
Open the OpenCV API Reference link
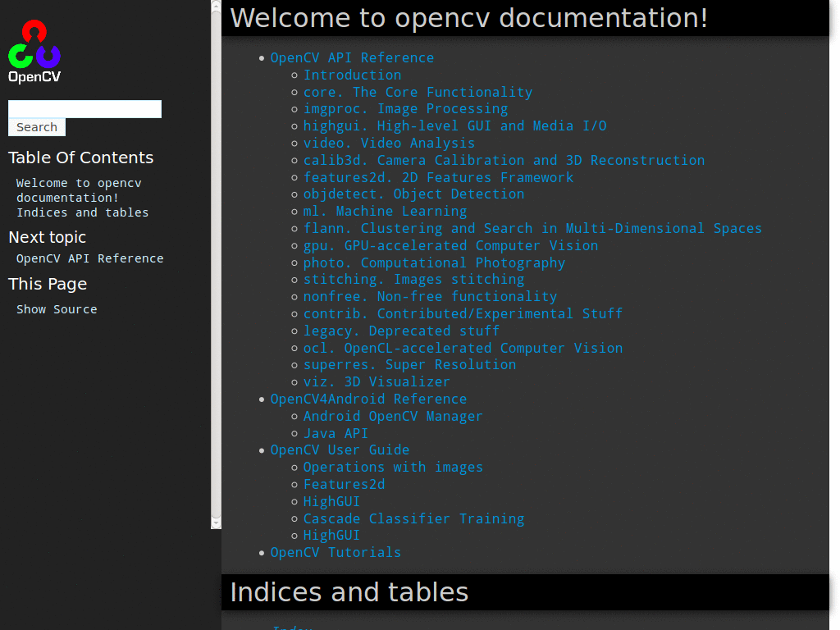[x=352, y=57]
